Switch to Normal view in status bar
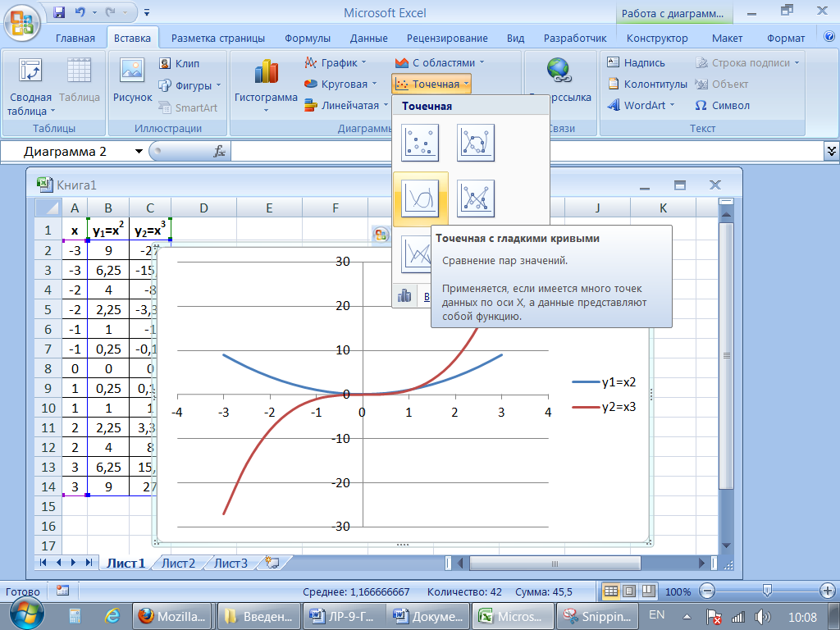Viewport: 840px width, 630px height. (610, 591)
